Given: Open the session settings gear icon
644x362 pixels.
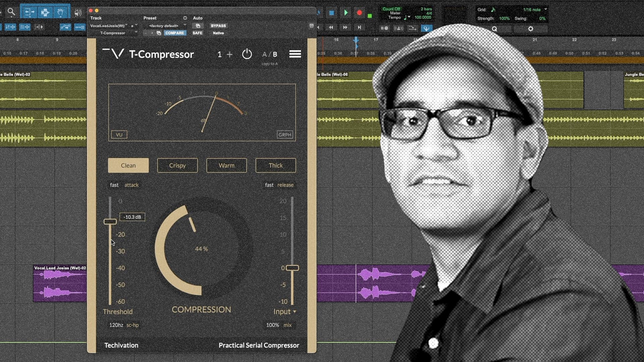Looking at the screenshot, I should tap(530, 29).
